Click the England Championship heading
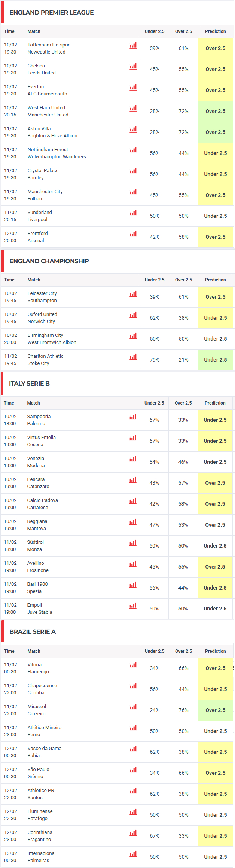Screen dimensions: 235x868 (49, 261)
